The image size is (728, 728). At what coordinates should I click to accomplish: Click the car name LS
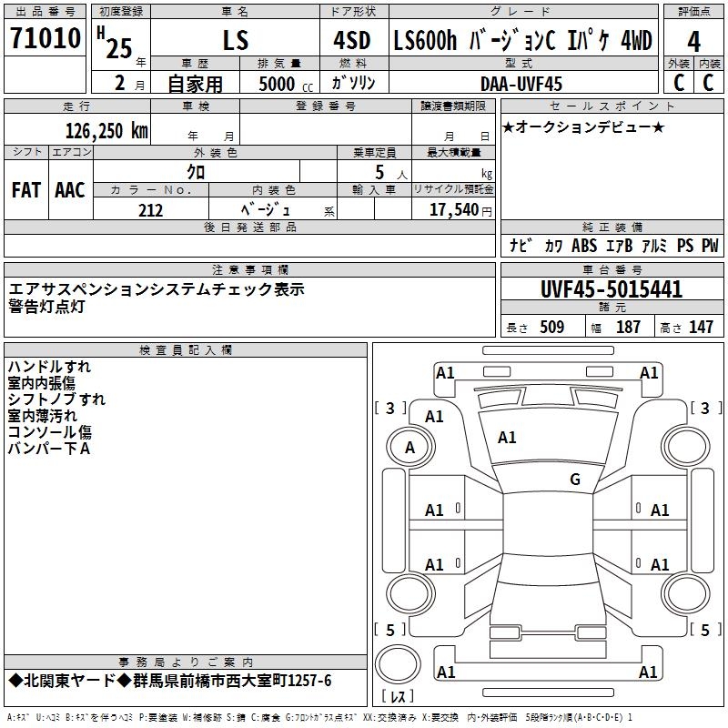coord(236,40)
